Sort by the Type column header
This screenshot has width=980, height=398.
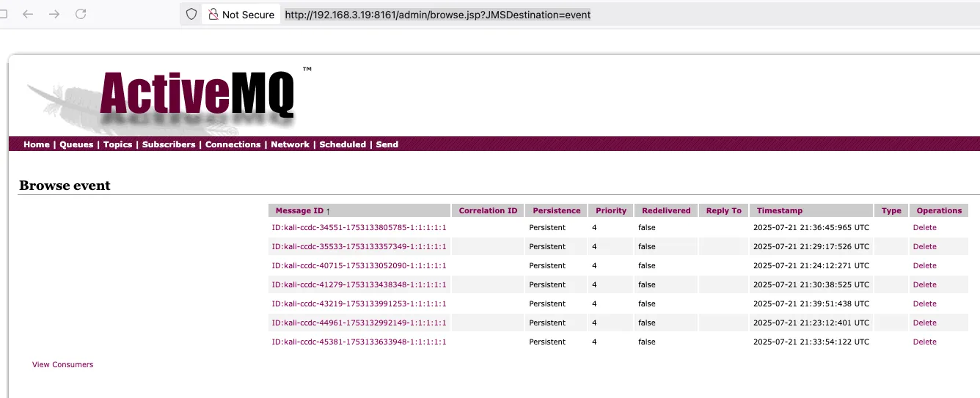pyautogui.click(x=891, y=210)
